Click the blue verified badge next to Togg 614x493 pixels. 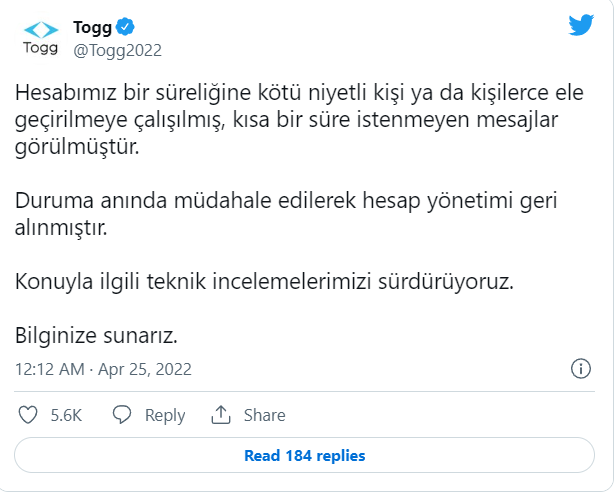(127, 26)
